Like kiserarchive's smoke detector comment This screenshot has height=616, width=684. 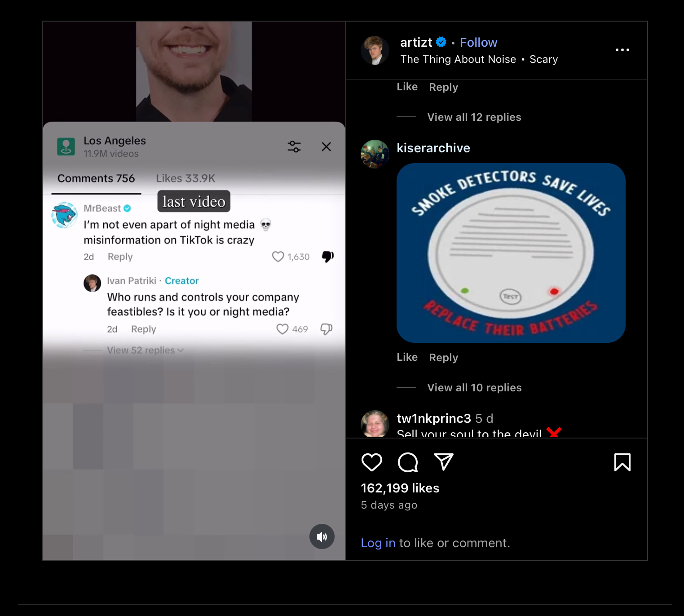(x=407, y=357)
